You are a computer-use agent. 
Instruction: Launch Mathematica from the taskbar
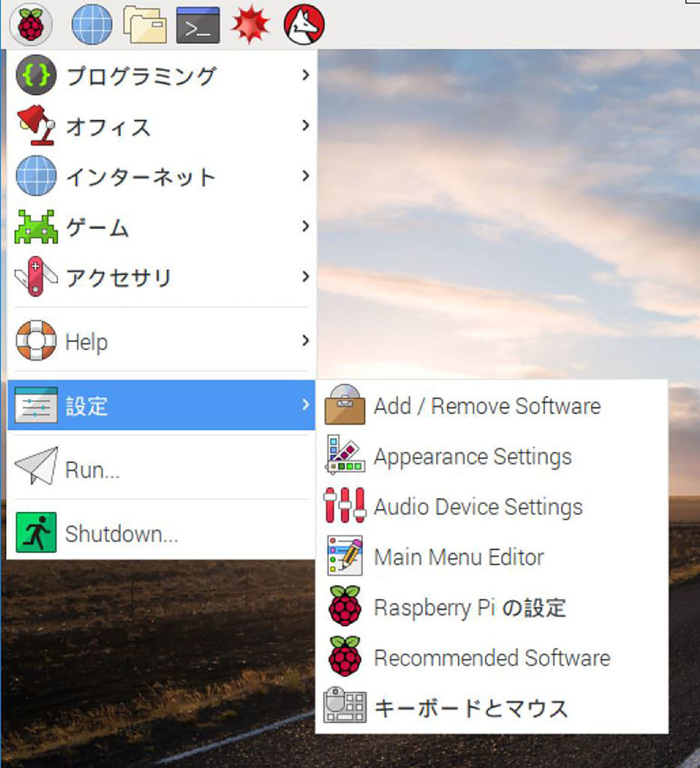(x=250, y=24)
